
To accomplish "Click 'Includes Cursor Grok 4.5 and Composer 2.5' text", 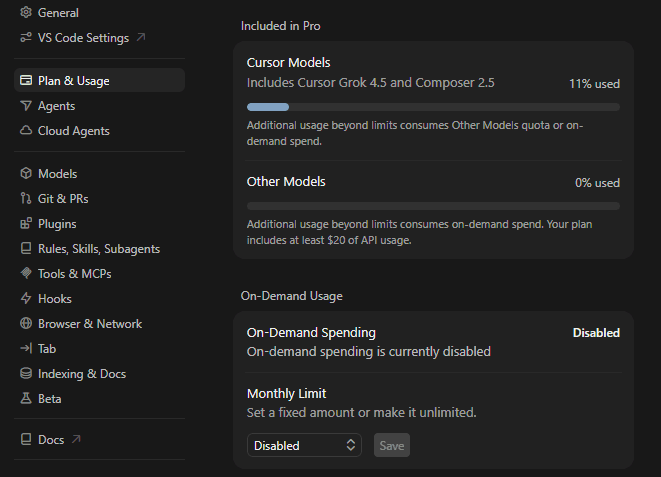I will pyautogui.click(x=371, y=82).
